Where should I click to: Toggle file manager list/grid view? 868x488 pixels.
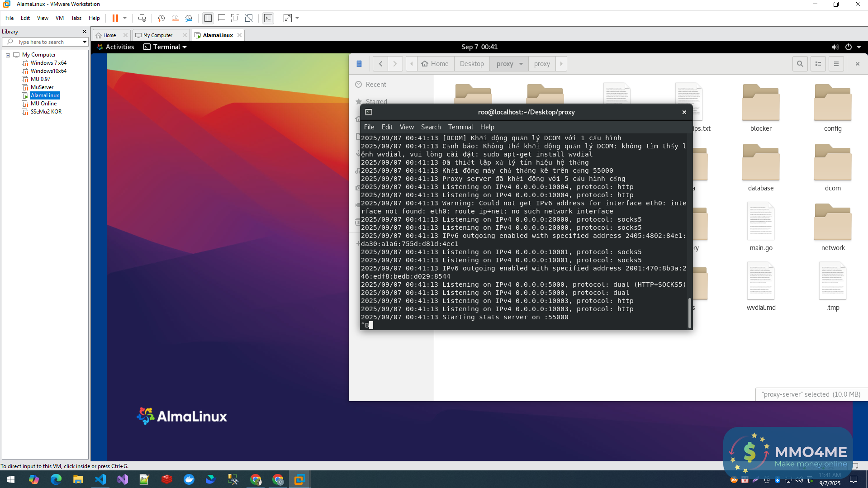pyautogui.click(x=818, y=64)
